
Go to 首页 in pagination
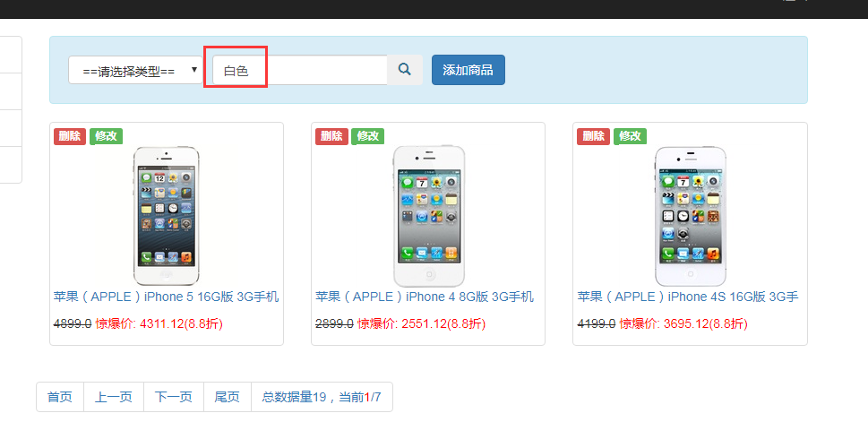60,397
